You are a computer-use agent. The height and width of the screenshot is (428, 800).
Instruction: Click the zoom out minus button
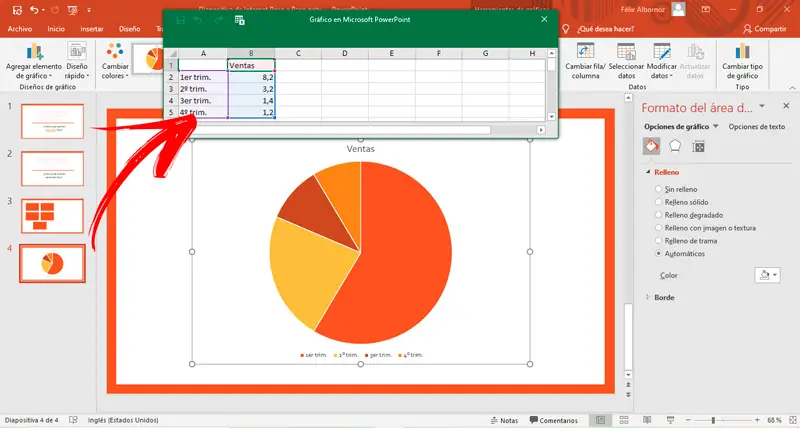coord(689,420)
